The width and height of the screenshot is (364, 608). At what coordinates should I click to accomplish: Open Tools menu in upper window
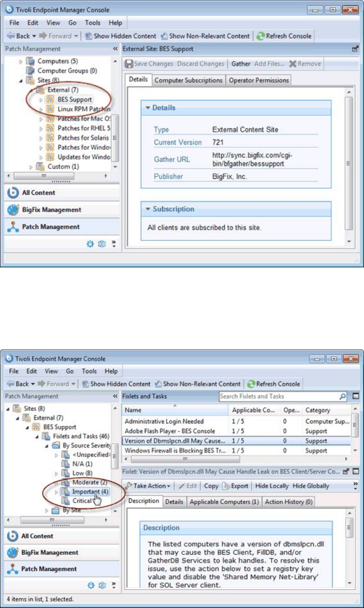tap(92, 23)
